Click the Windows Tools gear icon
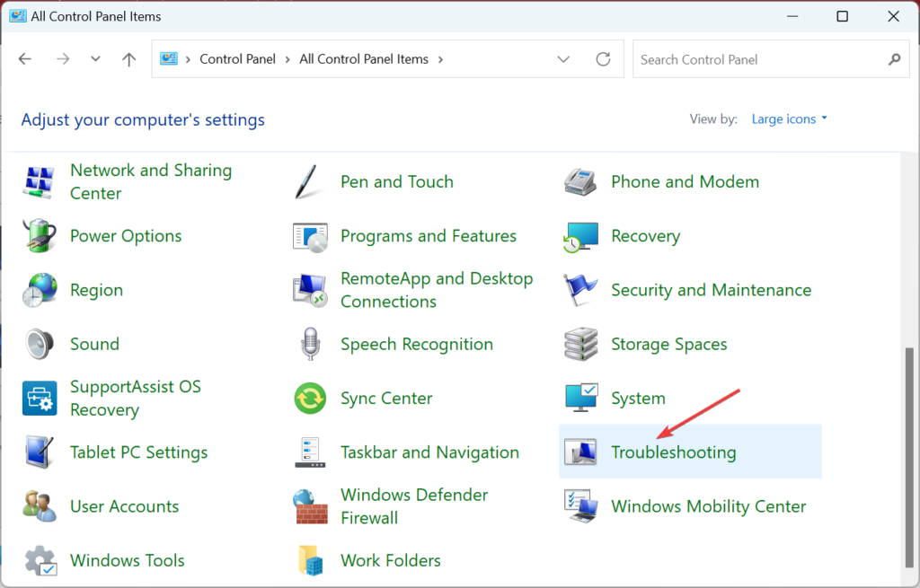 40,560
